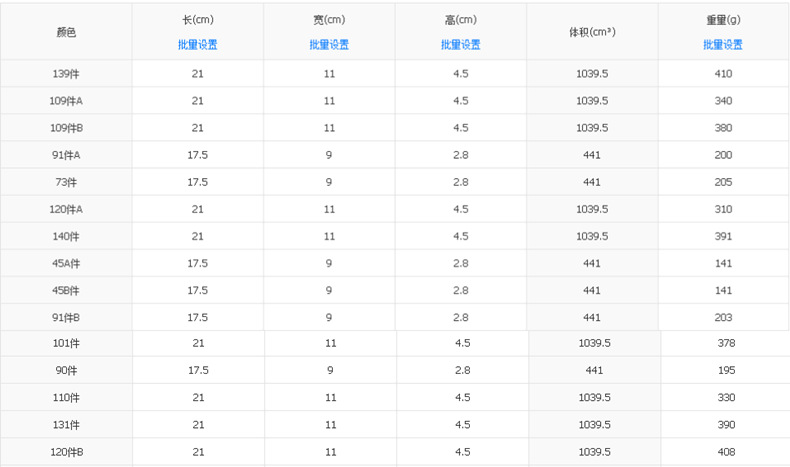This screenshot has height=467, width=790.
Task: Click height value 4.5 in 110件 row
Action: click(x=463, y=398)
